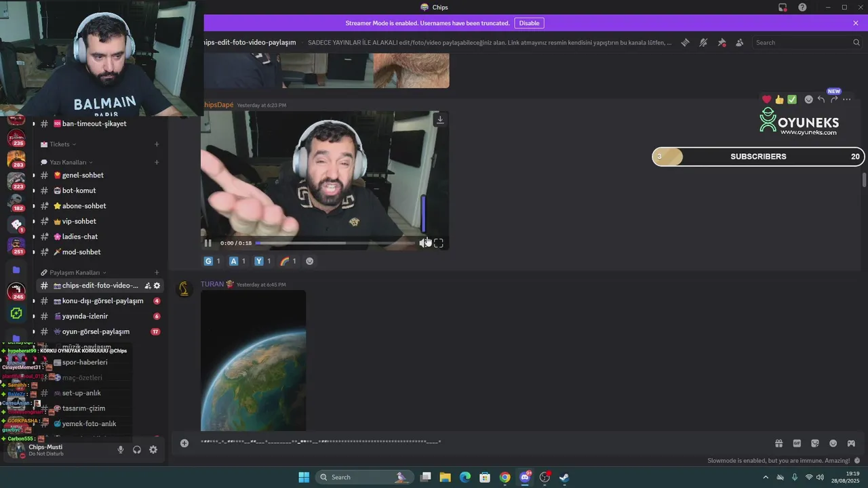
Task: Open the Threads icon in channel header
Action: click(686, 42)
